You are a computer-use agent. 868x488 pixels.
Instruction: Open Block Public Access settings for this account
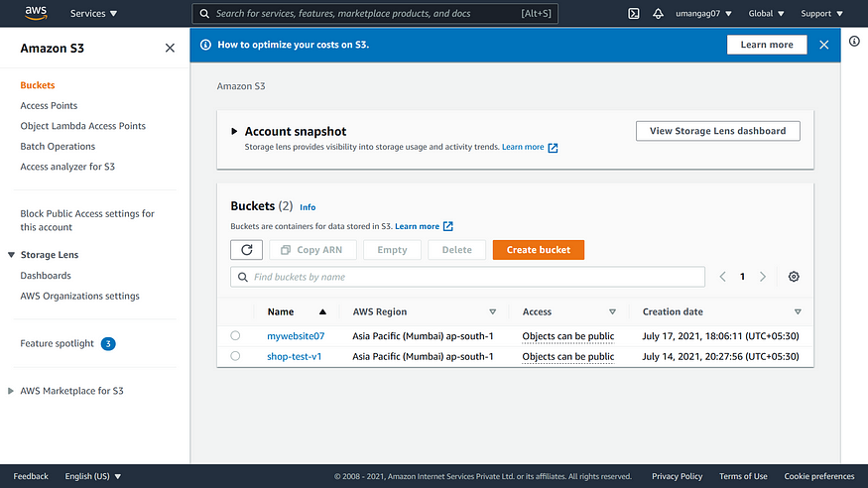87,220
